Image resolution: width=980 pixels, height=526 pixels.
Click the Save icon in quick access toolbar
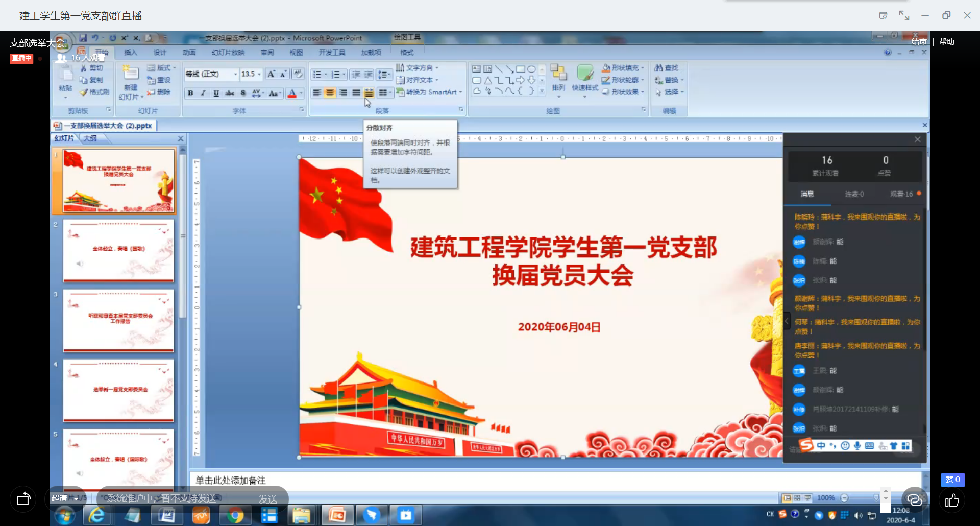(x=83, y=38)
